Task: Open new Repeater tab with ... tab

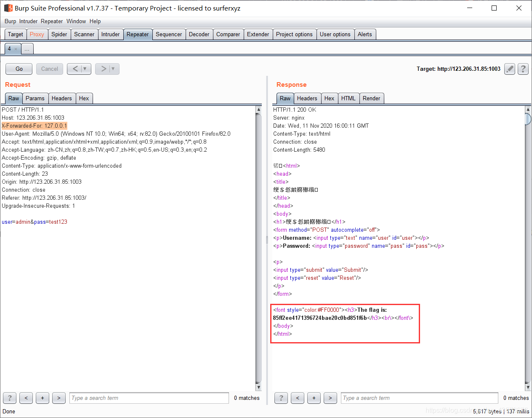Action: [27, 49]
